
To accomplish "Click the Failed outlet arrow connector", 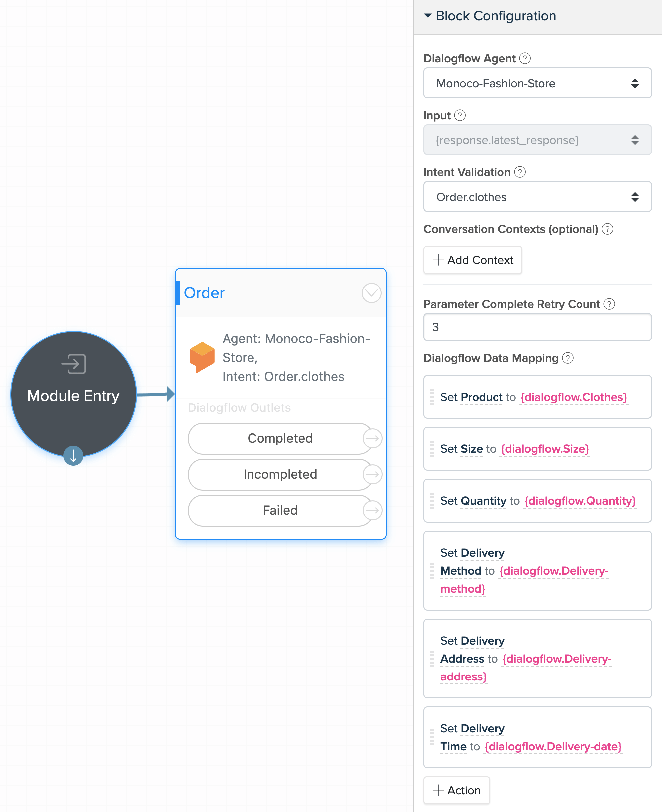I will pos(372,510).
